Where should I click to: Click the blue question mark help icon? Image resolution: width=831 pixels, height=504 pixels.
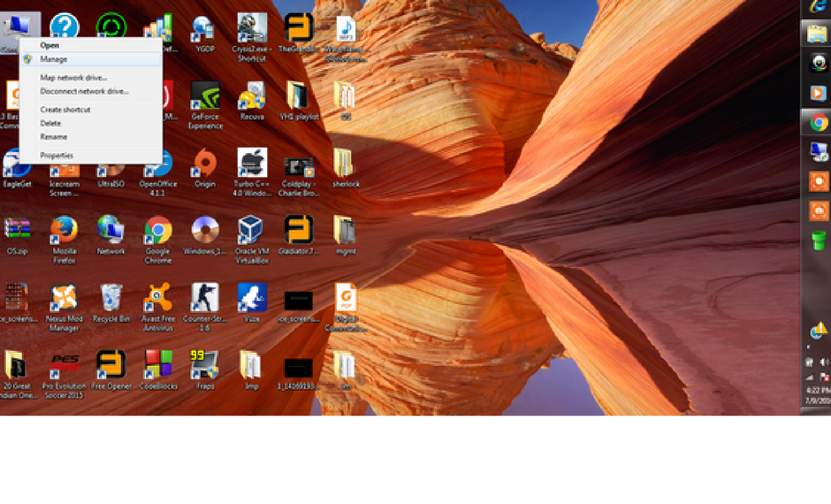point(65,27)
